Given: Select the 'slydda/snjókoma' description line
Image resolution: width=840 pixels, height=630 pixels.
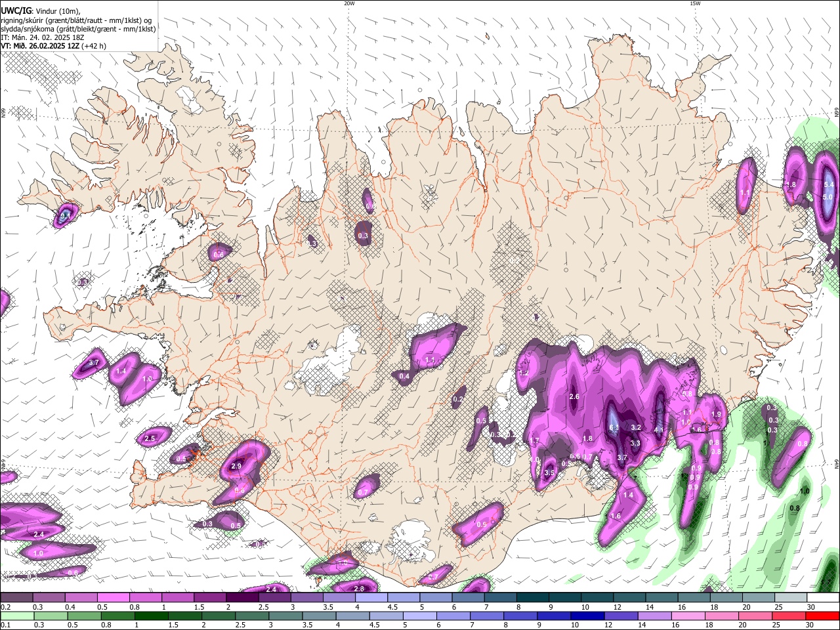Looking at the screenshot, I should tap(78, 29).
